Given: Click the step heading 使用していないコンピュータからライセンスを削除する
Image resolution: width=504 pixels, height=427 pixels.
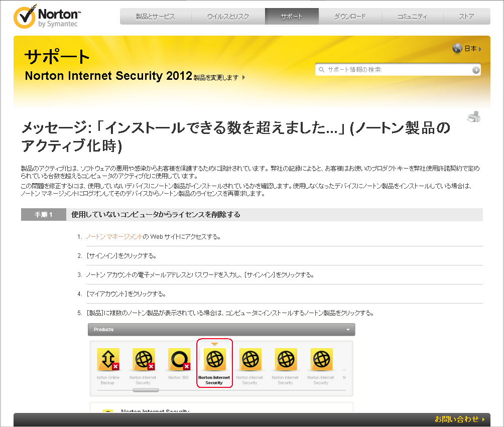Looking at the screenshot, I should pyautogui.click(x=156, y=215).
